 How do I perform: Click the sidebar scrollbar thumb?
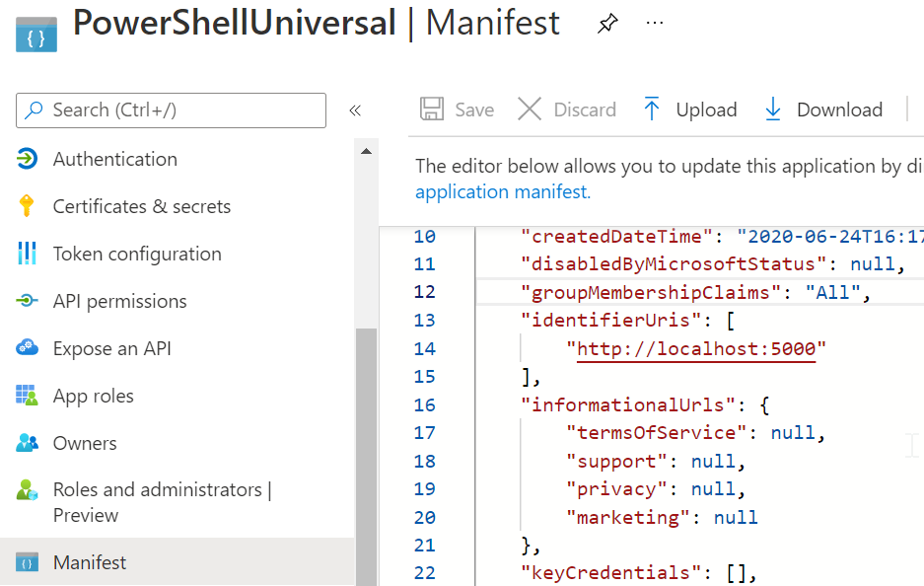pyautogui.click(x=366, y=457)
